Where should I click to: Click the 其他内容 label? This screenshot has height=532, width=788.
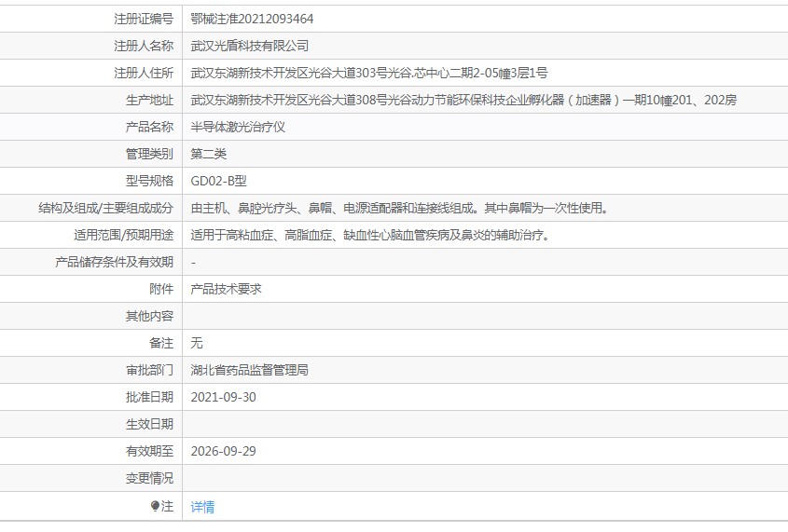pos(149,316)
